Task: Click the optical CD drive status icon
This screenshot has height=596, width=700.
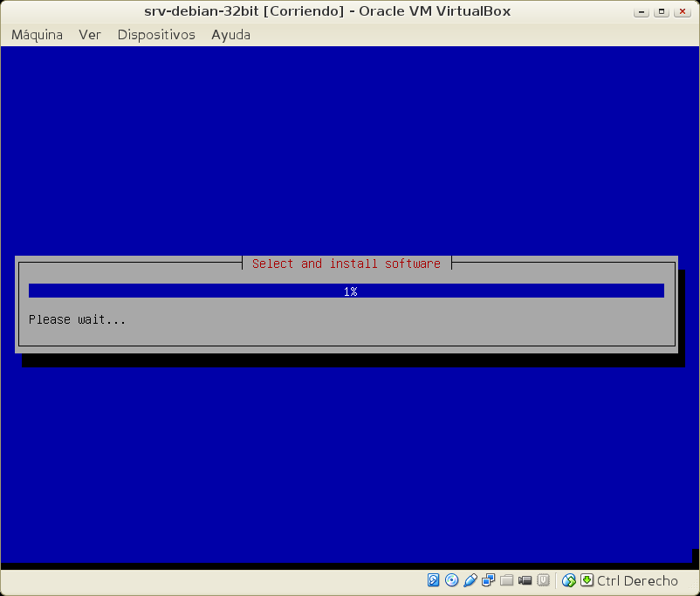Action: (x=451, y=580)
